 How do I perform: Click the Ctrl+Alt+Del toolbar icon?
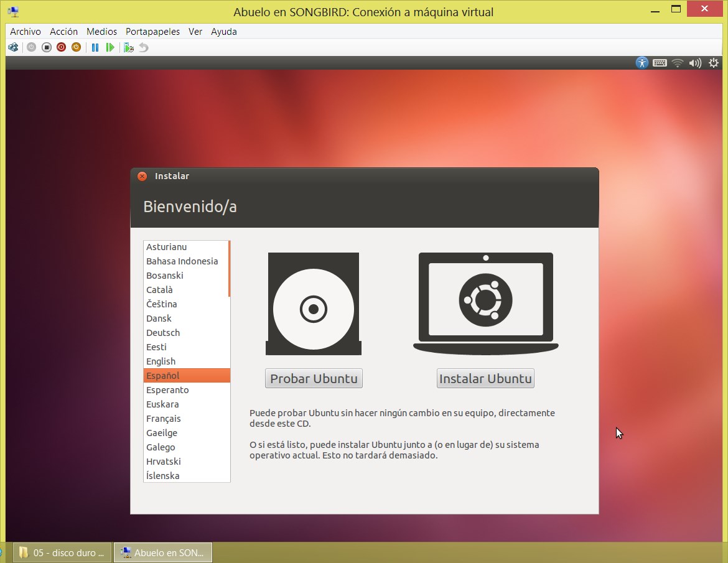coord(13,47)
